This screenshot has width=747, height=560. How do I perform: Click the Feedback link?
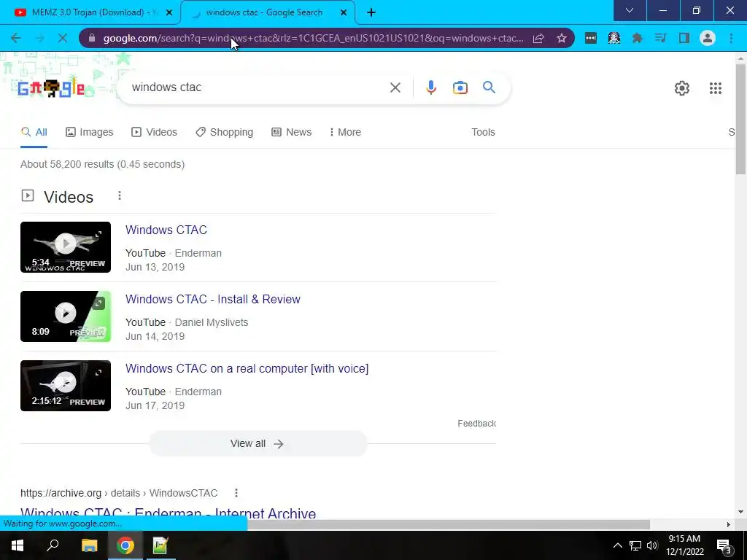coord(477,424)
